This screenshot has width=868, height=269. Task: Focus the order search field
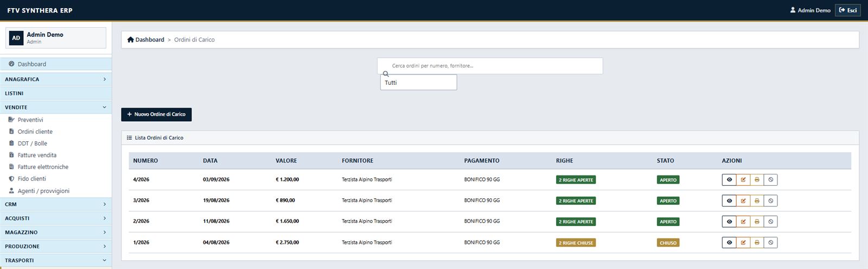(490, 66)
